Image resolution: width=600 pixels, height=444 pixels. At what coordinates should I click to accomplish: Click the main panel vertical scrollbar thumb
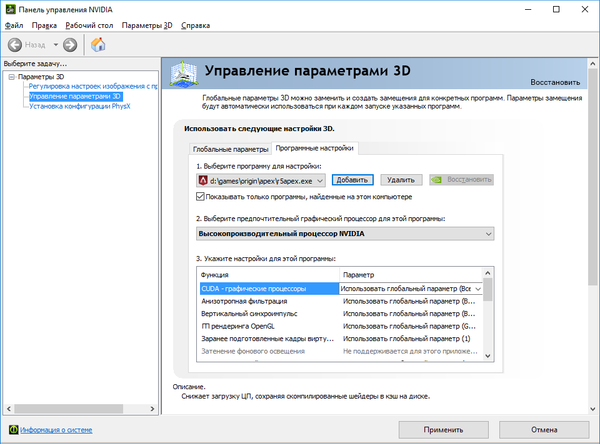[593, 177]
